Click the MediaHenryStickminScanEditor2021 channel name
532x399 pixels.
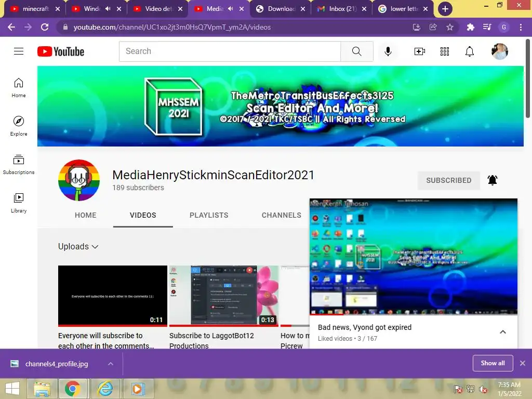(x=213, y=175)
